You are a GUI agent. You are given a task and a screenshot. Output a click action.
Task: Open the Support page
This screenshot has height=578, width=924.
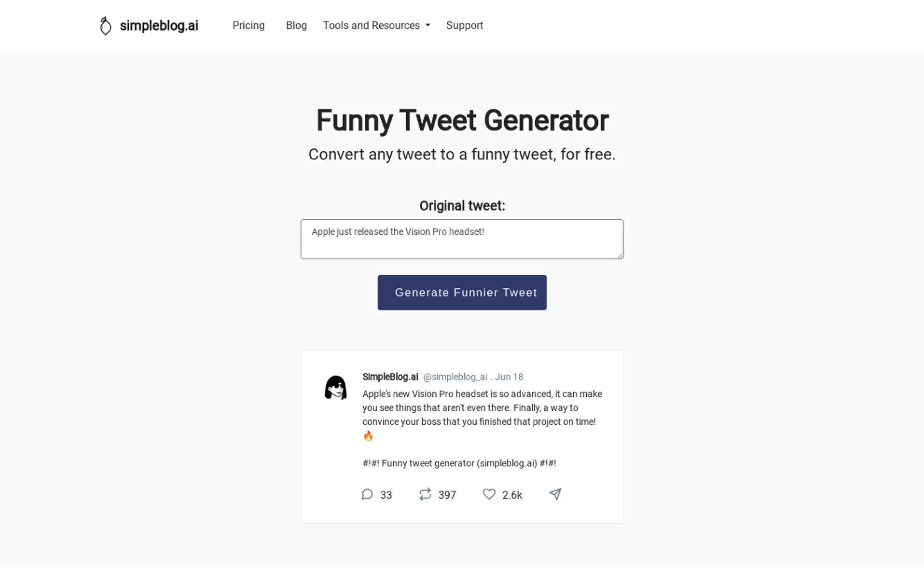click(465, 25)
